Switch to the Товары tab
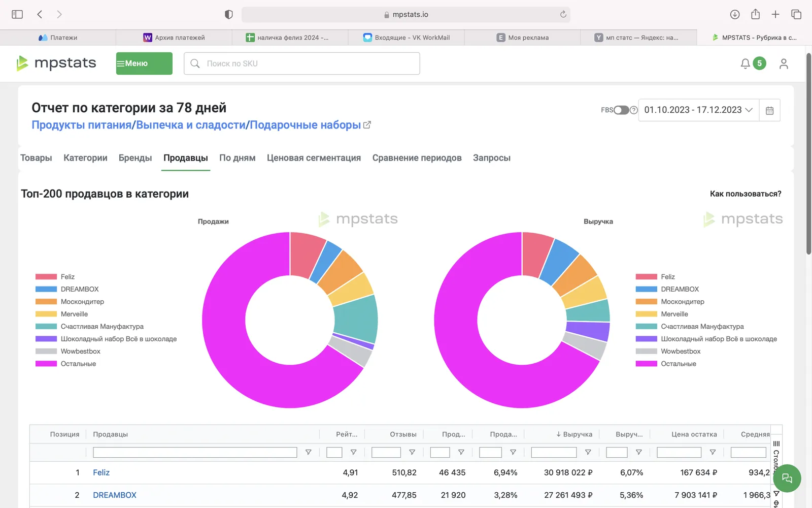 coord(36,158)
